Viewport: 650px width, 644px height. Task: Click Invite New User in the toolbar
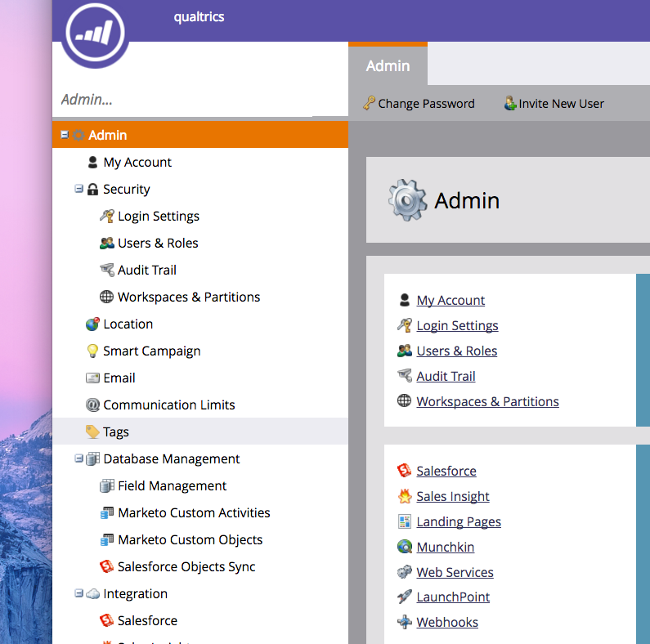[554, 103]
